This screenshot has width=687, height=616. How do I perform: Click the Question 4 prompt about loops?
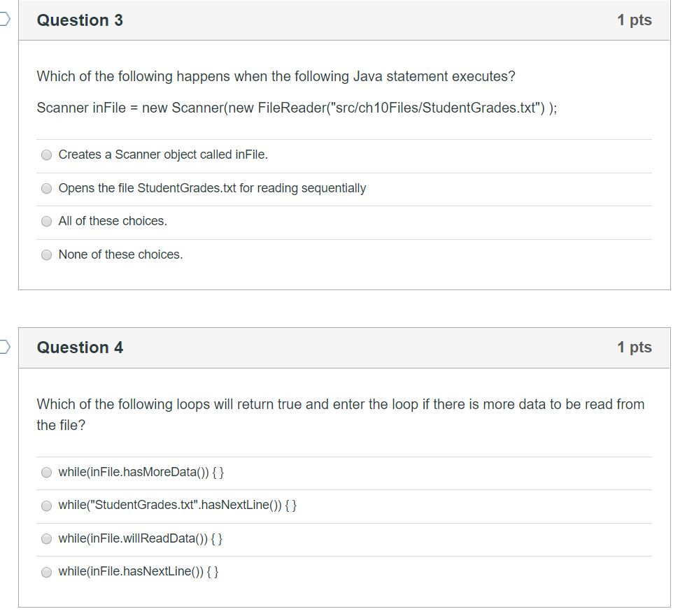tap(341, 414)
